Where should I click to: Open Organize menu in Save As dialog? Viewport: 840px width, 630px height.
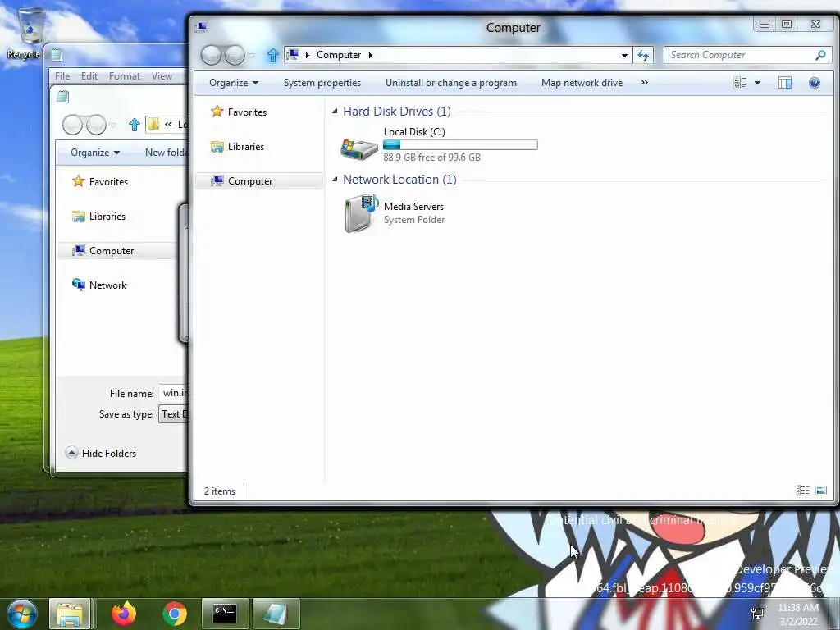(95, 153)
